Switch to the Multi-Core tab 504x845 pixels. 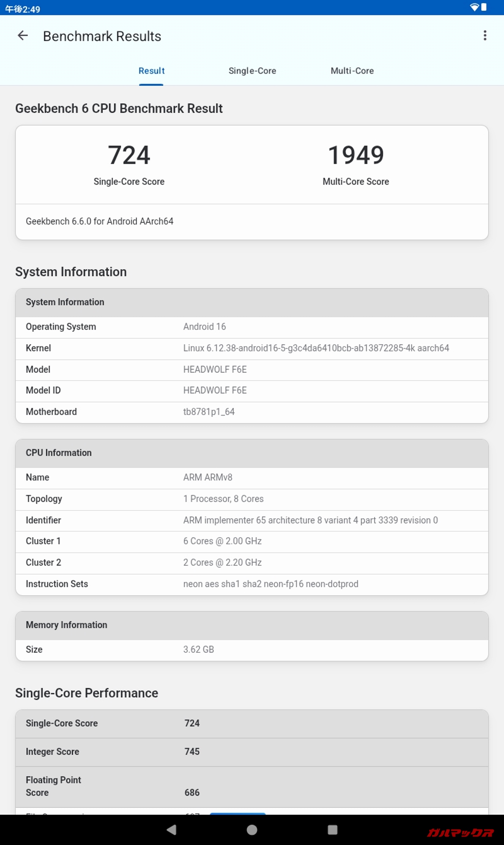[x=352, y=71]
